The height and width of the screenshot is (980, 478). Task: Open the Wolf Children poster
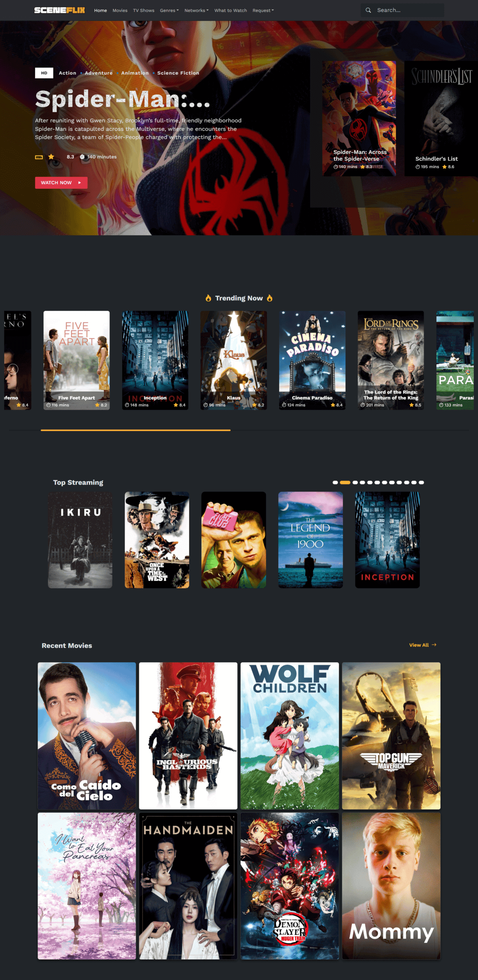pyautogui.click(x=290, y=736)
